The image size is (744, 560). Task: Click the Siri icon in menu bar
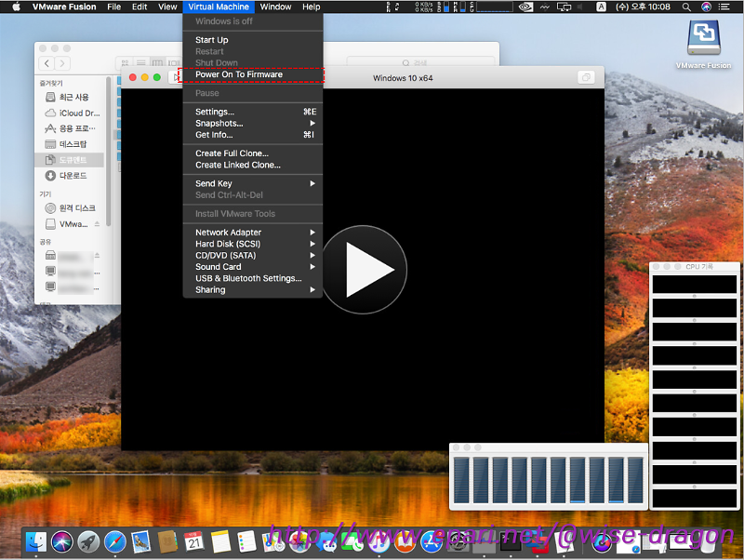click(707, 7)
